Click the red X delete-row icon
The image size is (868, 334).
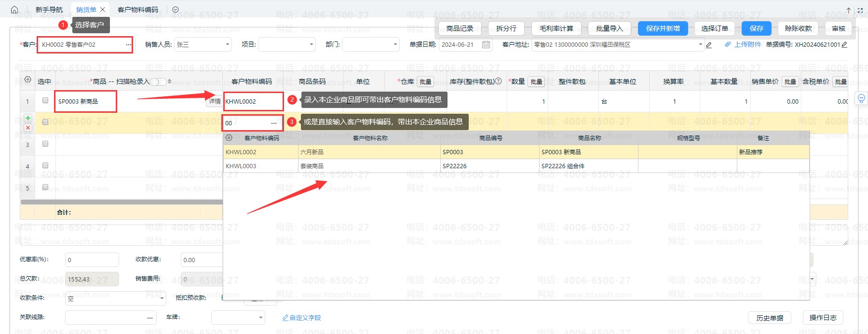click(x=28, y=128)
